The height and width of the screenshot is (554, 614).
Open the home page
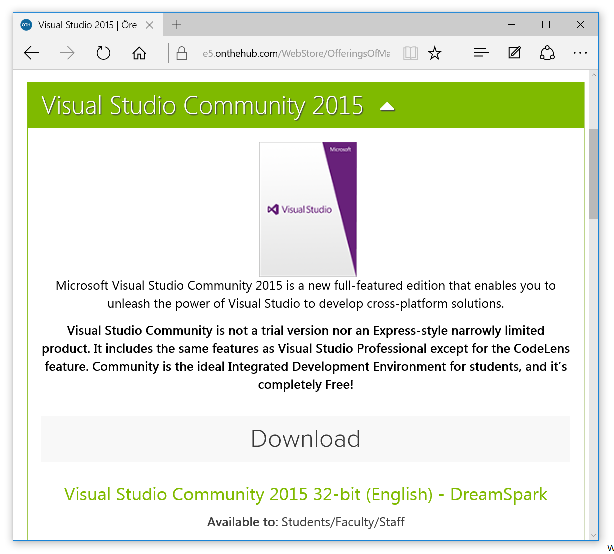point(139,53)
